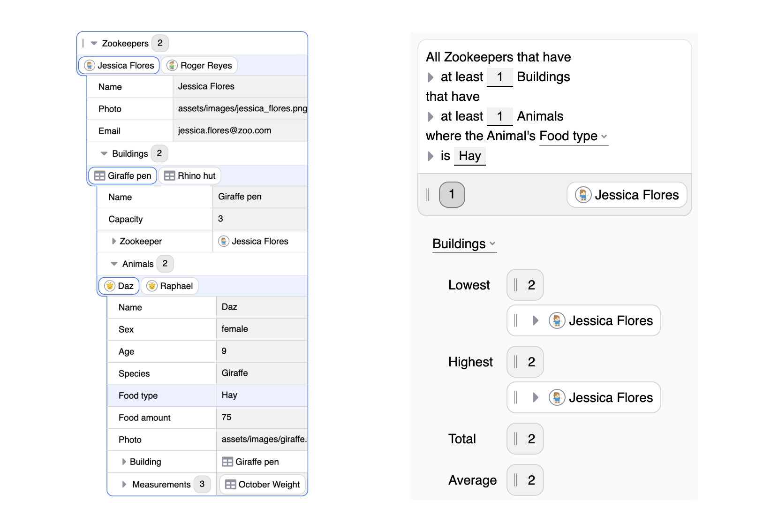Click drag handle beside Zookeepers header
The height and width of the screenshot is (532, 771).
pos(83,44)
